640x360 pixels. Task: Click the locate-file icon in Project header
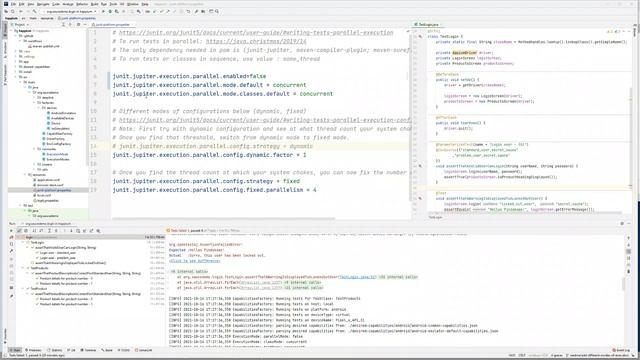[63, 25]
